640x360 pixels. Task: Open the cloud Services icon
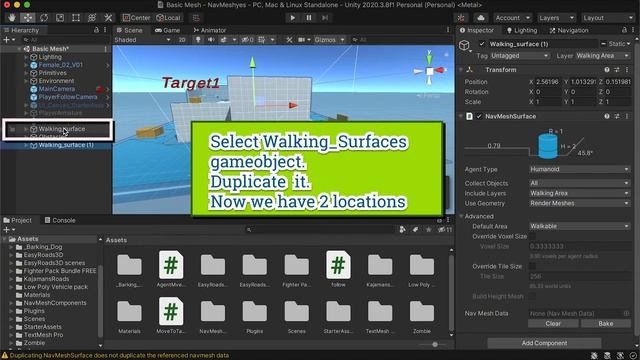click(x=480, y=18)
